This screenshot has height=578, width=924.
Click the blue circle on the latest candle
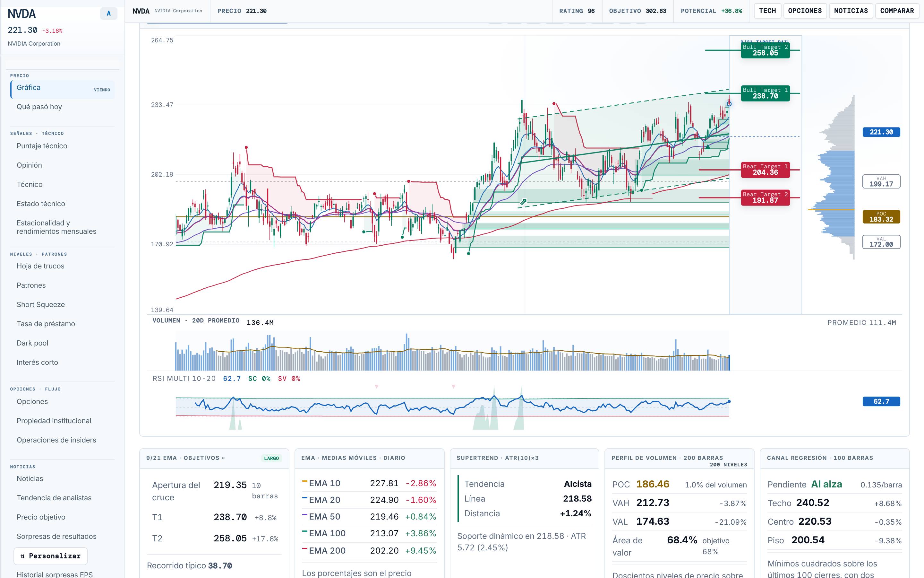click(x=729, y=104)
